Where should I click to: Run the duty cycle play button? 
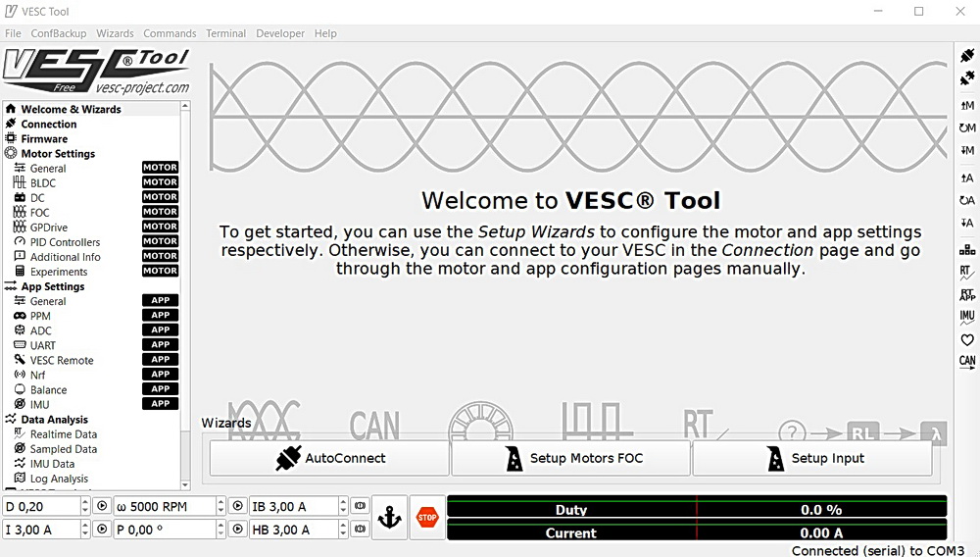(102, 506)
